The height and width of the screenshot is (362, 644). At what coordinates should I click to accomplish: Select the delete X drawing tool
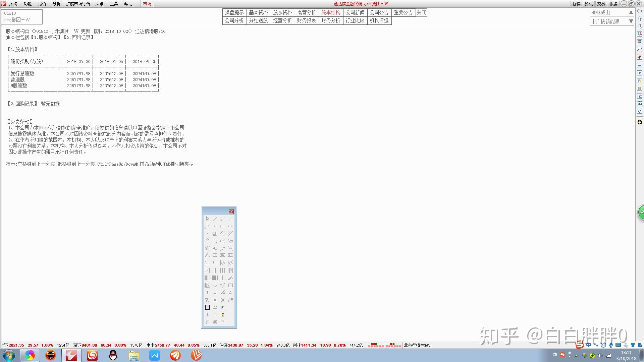tap(223, 300)
